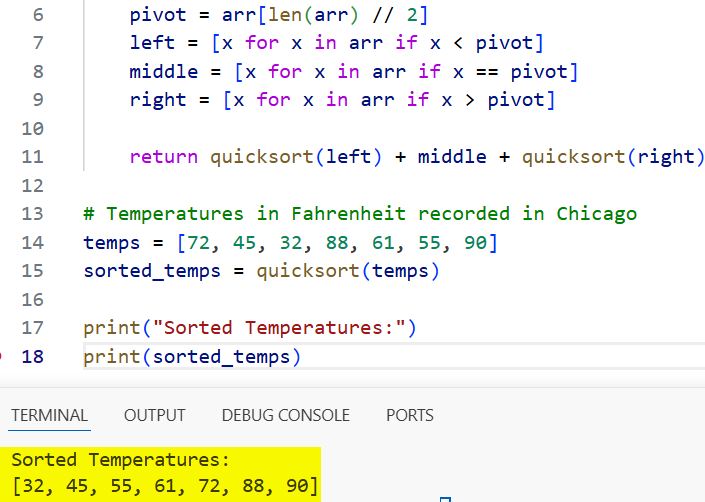The image size is (705, 502).
Task: Click empty line number 12
Action: pos(32,186)
